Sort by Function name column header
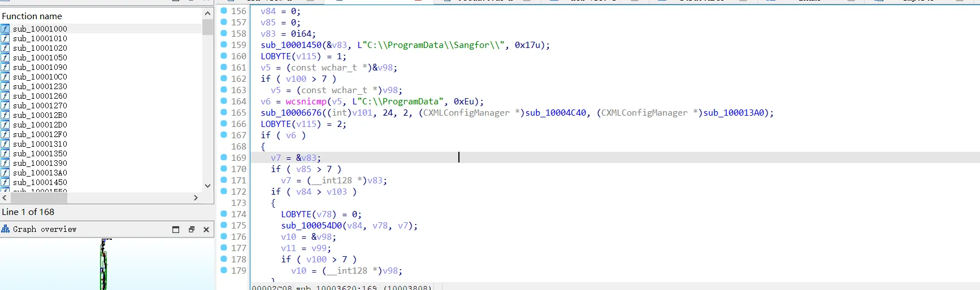The height and width of the screenshot is (290, 980). (x=32, y=16)
